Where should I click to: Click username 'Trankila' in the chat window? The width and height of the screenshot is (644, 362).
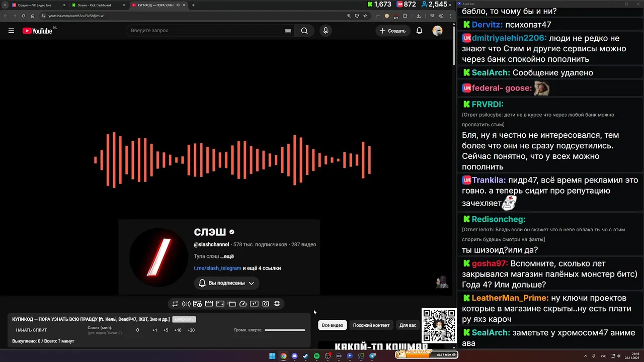489,180
